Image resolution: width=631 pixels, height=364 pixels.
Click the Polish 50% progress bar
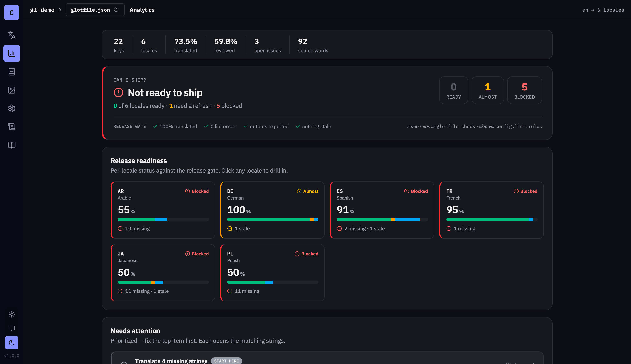click(x=273, y=282)
